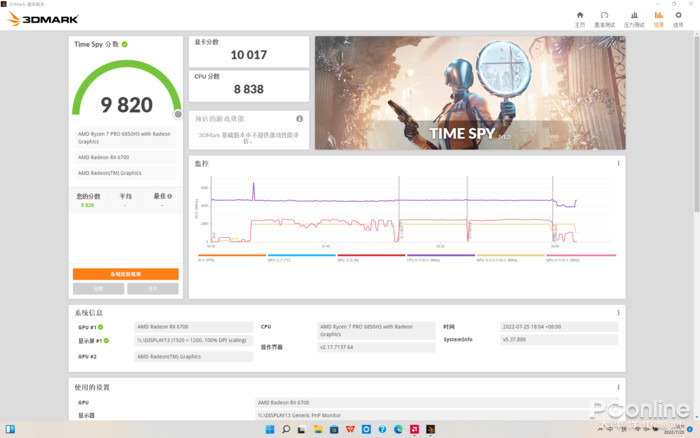Show hidden tray icons chevron
The width and height of the screenshot is (700, 438).
click(600, 429)
